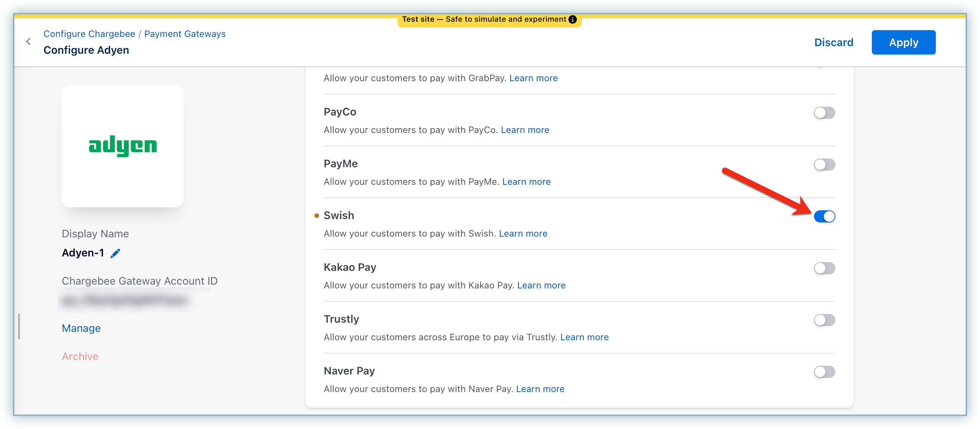The height and width of the screenshot is (429, 980).
Task: Open PayMe Learn more link
Action: click(526, 182)
